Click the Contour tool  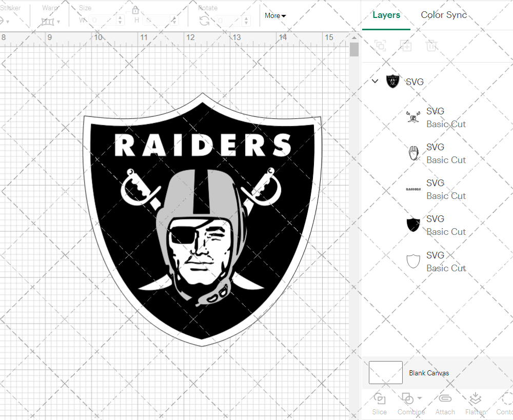[x=505, y=404]
